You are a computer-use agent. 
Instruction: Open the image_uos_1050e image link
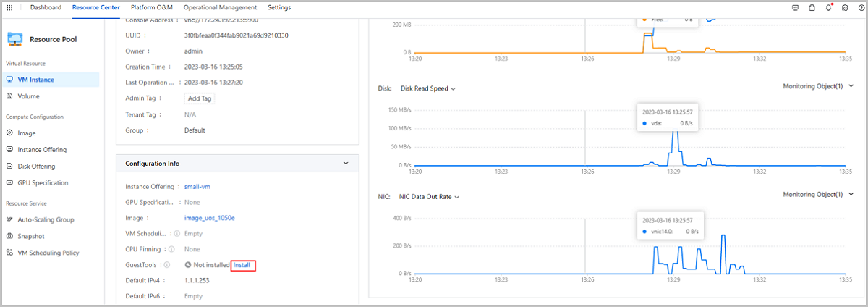[x=210, y=218]
